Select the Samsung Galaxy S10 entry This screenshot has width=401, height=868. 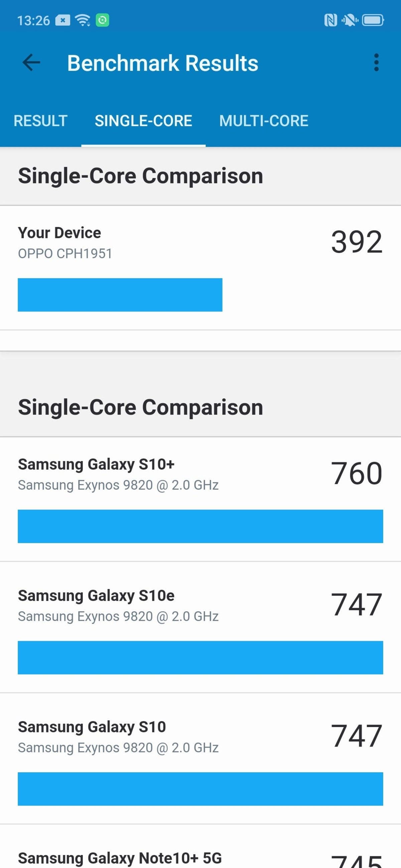coord(92,727)
